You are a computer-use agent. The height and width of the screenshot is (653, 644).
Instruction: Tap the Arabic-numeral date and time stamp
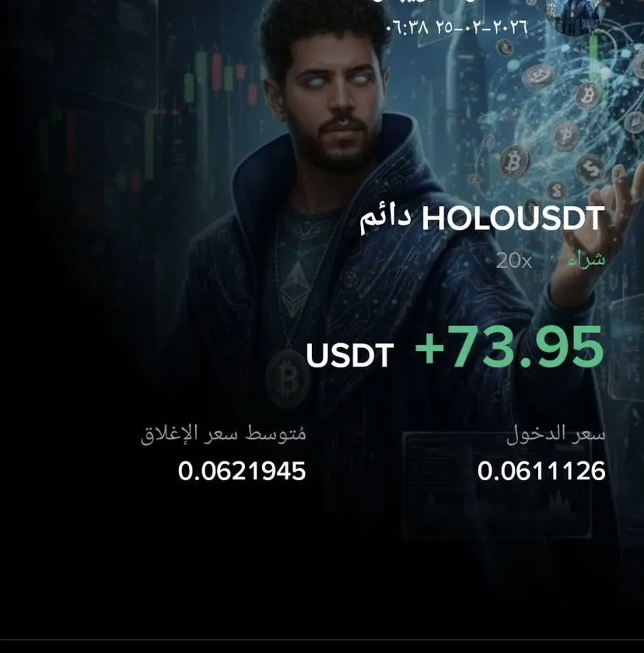[457, 27]
